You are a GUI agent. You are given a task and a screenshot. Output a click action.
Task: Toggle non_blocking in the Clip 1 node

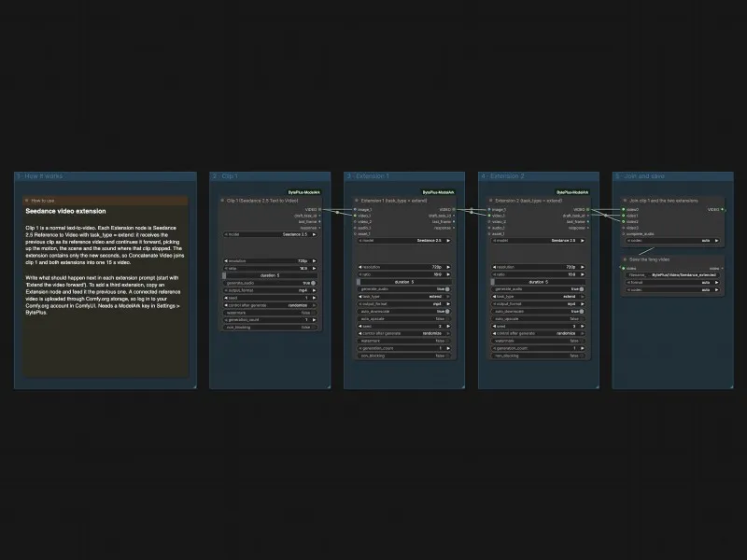tap(270, 328)
